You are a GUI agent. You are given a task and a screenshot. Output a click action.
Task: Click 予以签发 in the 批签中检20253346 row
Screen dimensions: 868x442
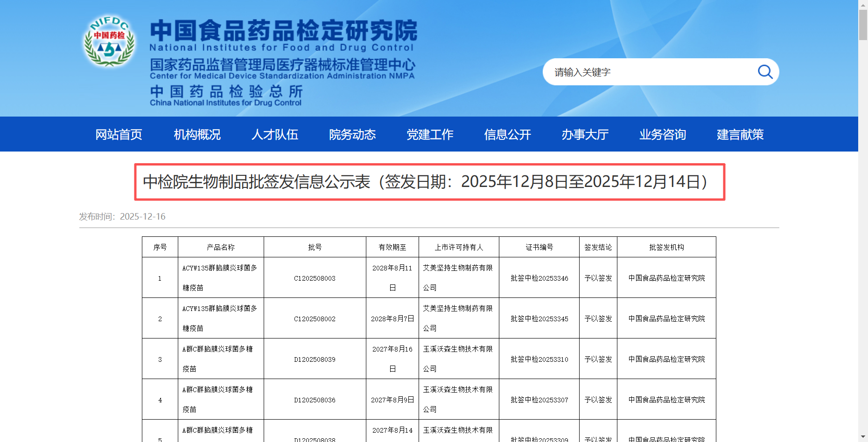[598, 278]
